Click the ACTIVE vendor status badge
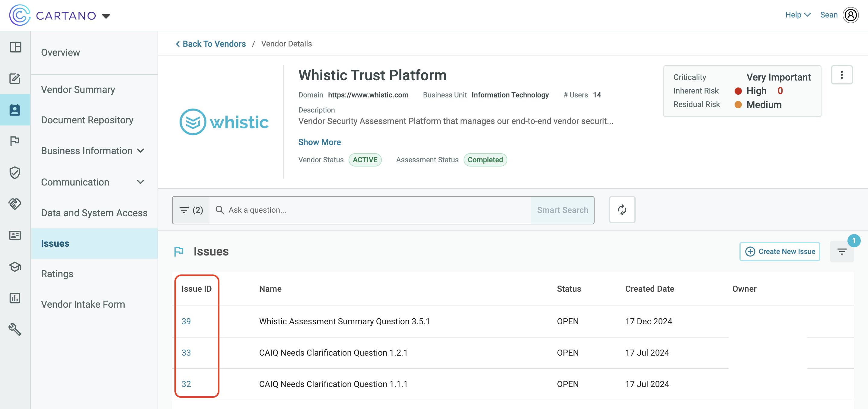 click(365, 160)
